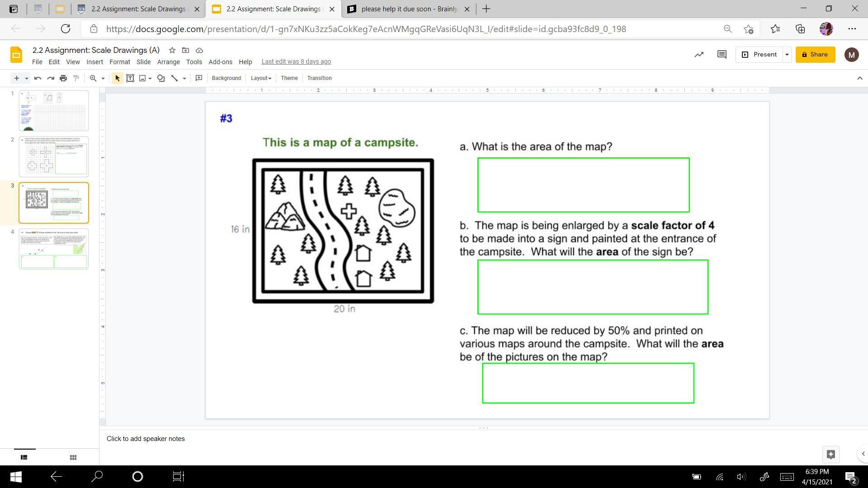Open the new slide layout dropdown arrow
This screenshot has width=868, height=488.
pos(27,78)
